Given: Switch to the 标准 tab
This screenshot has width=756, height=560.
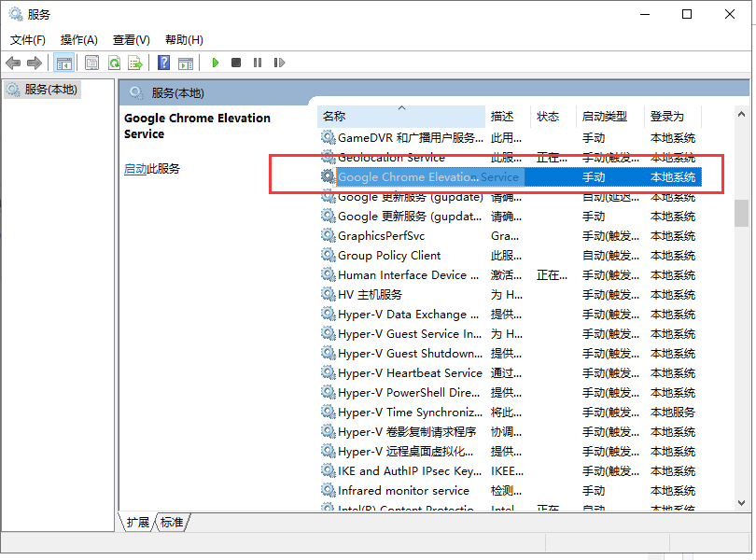Looking at the screenshot, I should 172,523.
